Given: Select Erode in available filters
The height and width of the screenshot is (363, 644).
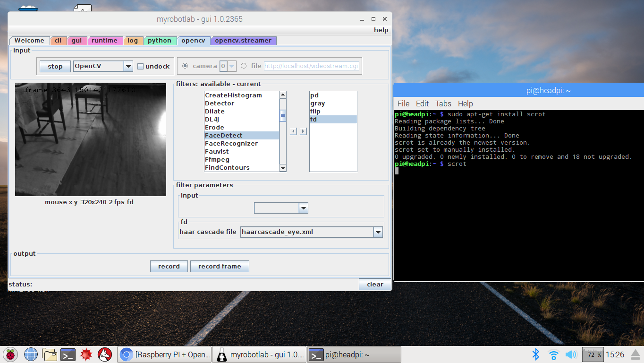Looking at the screenshot, I should 242,128.
